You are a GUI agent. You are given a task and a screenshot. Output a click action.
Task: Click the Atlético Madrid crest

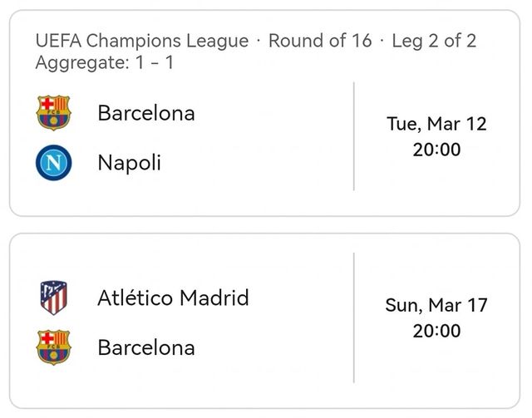pos(53,298)
